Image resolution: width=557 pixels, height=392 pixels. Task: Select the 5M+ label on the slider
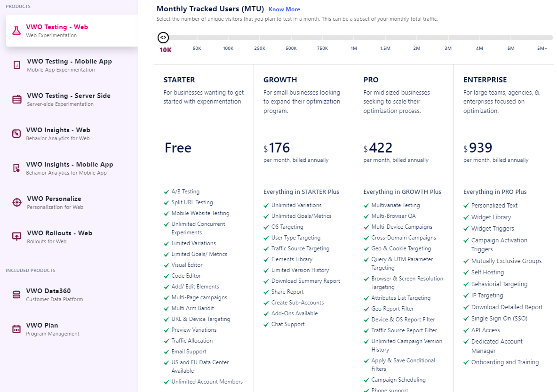pos(542,48)
